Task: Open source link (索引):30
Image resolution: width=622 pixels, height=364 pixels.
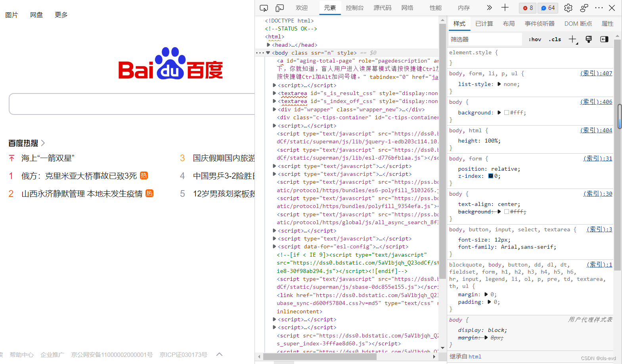Action: click(598, 194)
